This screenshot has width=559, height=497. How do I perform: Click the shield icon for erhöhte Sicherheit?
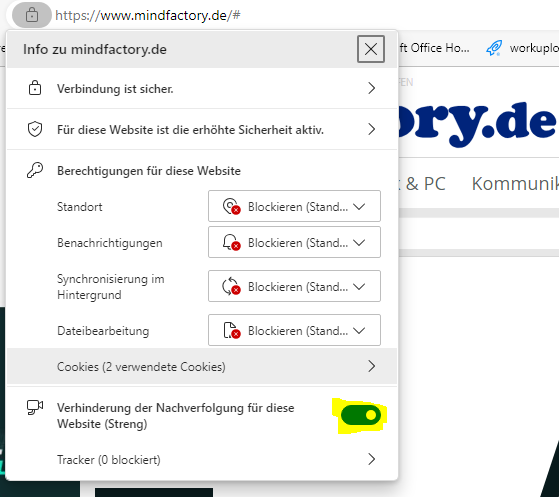tap(35, 129)
